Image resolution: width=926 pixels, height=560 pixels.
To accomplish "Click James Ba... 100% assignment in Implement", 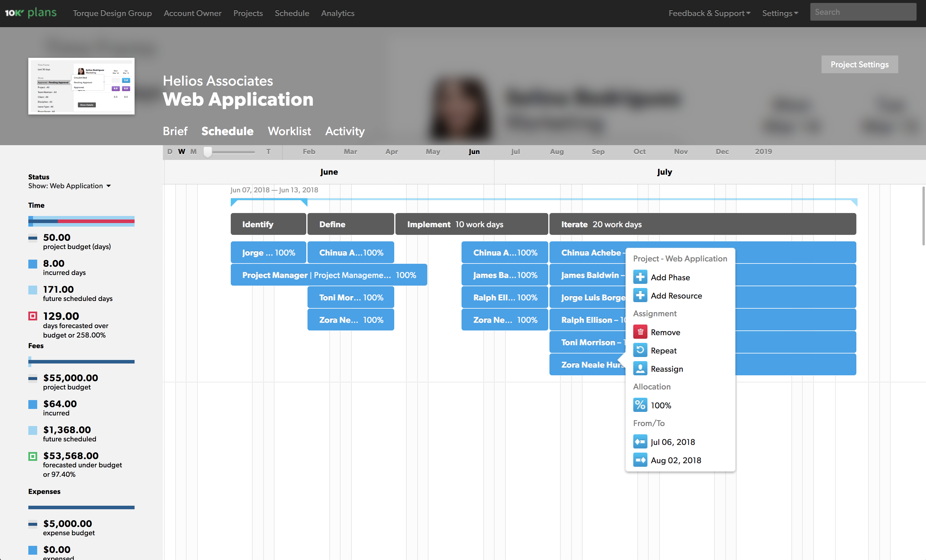I will click(x=505, y=275).
